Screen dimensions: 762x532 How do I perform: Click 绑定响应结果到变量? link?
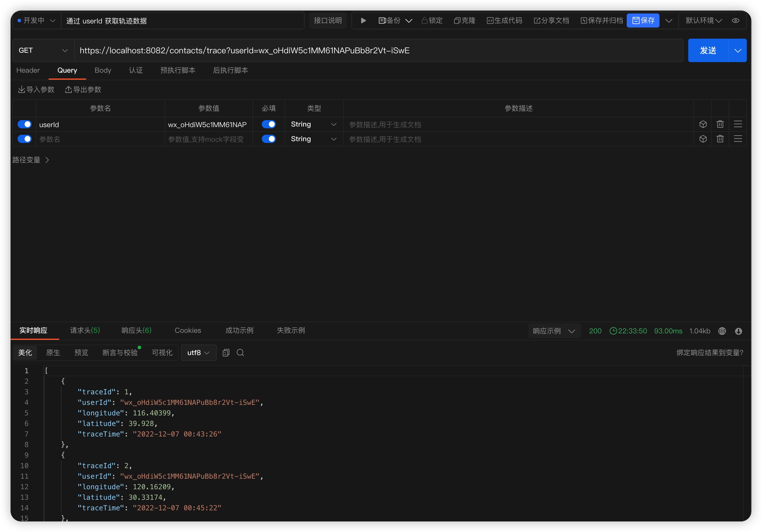tap(710, 353)
